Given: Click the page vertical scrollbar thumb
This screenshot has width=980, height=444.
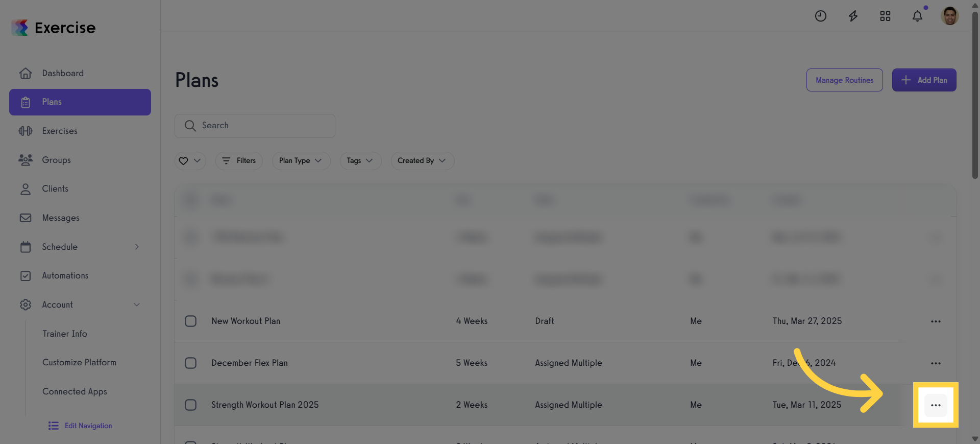Looking at the screenshot, I should pyautogui.click(x=975, y=95).
